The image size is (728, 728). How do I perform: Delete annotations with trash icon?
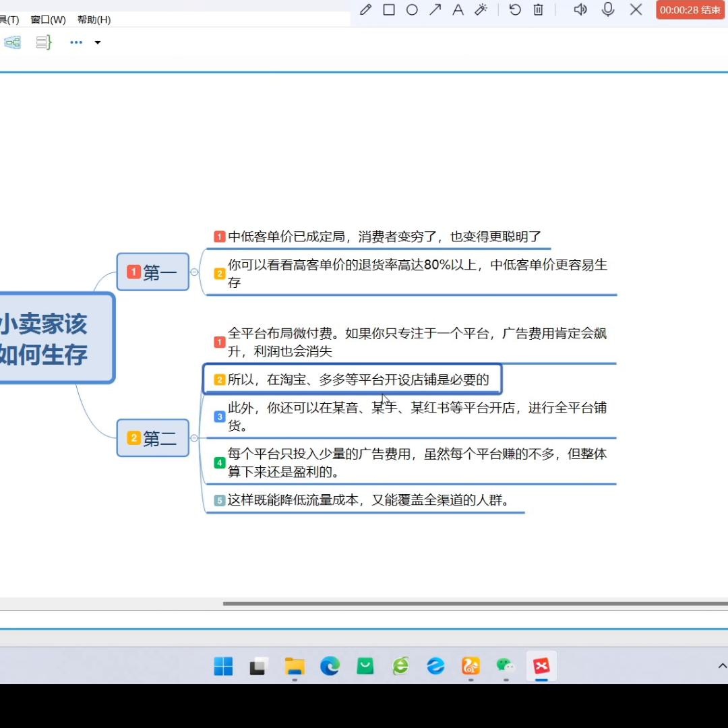coord(538,9)
